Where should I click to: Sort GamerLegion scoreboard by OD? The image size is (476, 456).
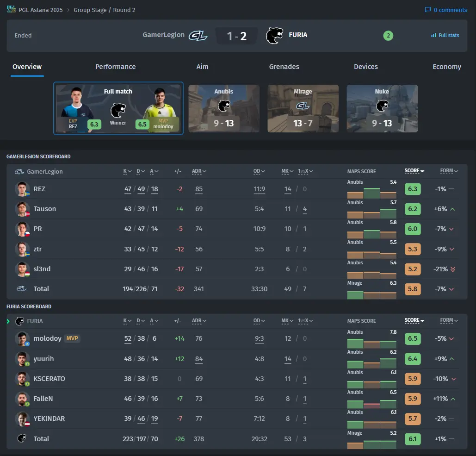pyautogui.click(x=259, y=171)
